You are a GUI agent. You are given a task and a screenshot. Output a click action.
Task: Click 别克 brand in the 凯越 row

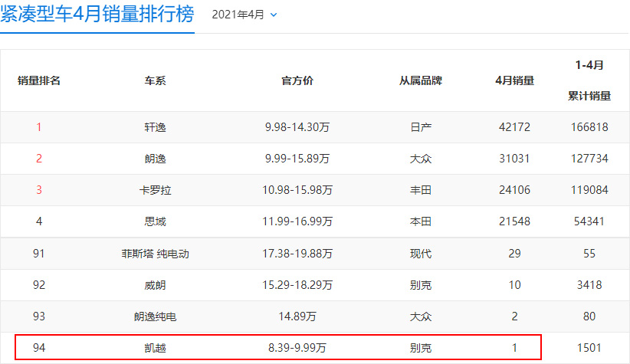(x=421, y=348)
